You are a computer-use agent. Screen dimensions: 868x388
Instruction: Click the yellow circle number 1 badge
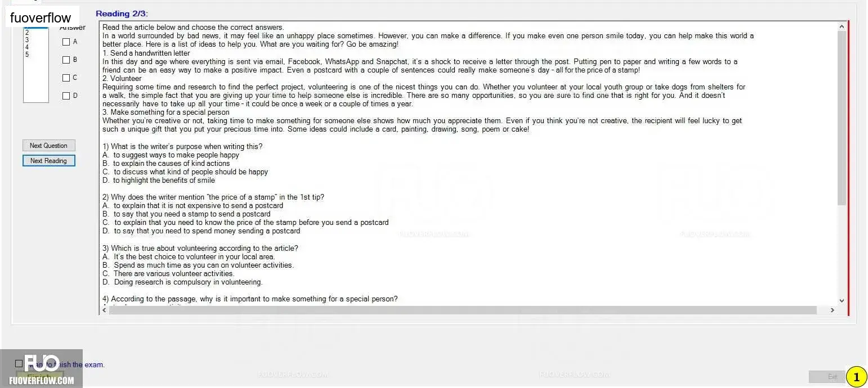coord(856,377)
